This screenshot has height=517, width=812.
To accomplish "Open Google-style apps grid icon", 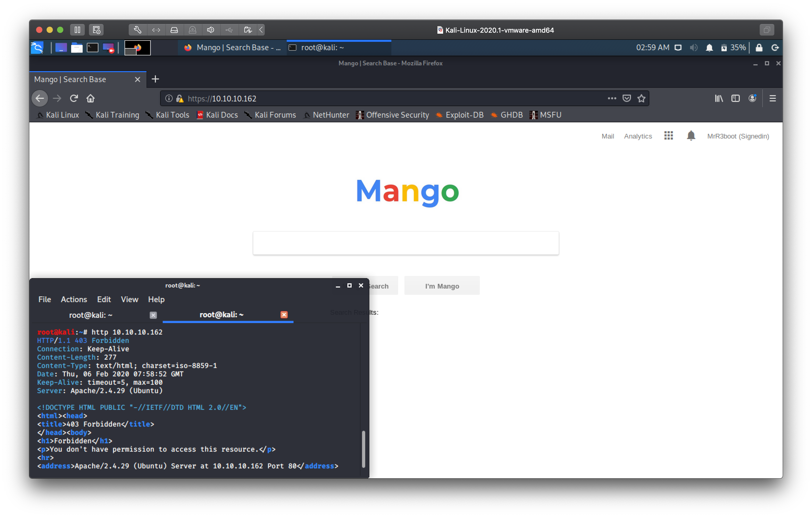I will [668, 136].
